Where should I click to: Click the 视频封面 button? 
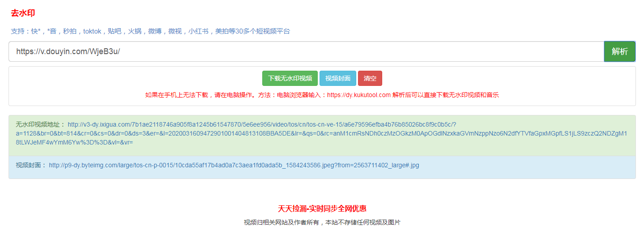click(338, 78)
